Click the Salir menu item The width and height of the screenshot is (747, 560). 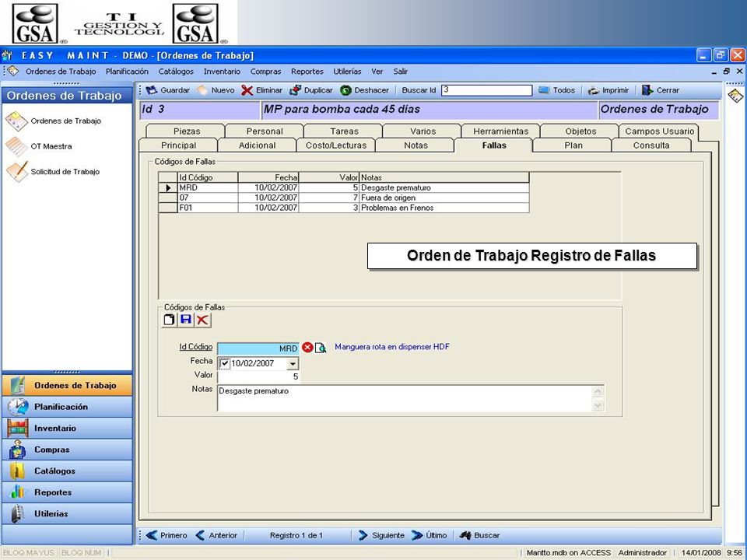coord(400,72)
